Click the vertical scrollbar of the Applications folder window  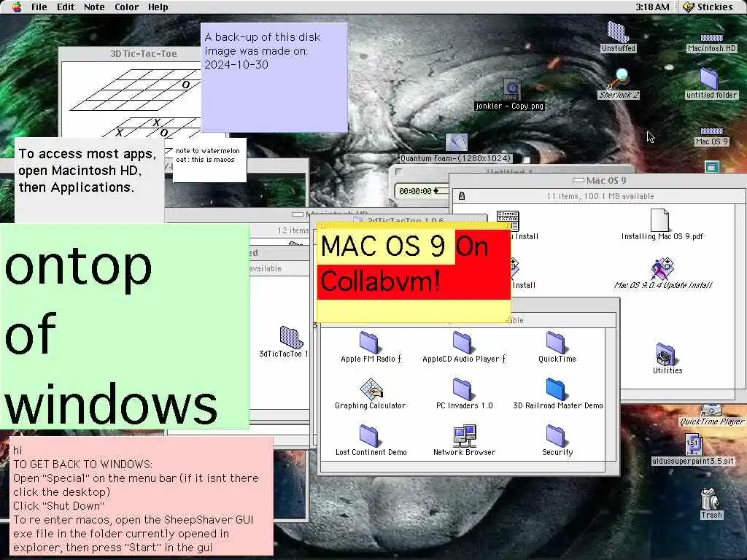point(611,394)
